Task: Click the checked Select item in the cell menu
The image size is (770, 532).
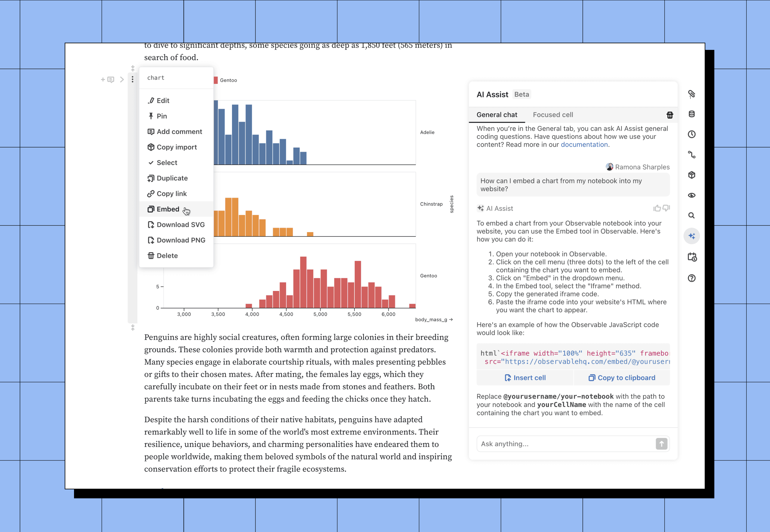Action: point(167,163)
